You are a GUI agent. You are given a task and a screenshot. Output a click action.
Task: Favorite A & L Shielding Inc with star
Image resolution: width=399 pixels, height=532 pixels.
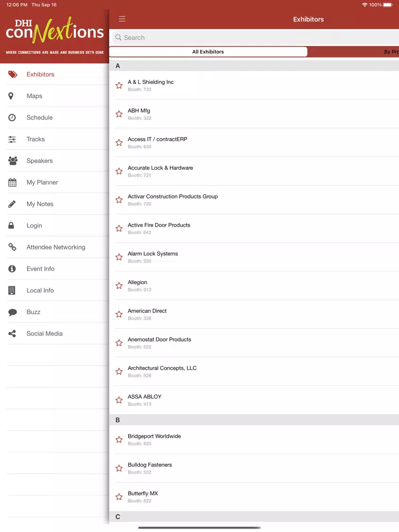click(x=119, y=86)
